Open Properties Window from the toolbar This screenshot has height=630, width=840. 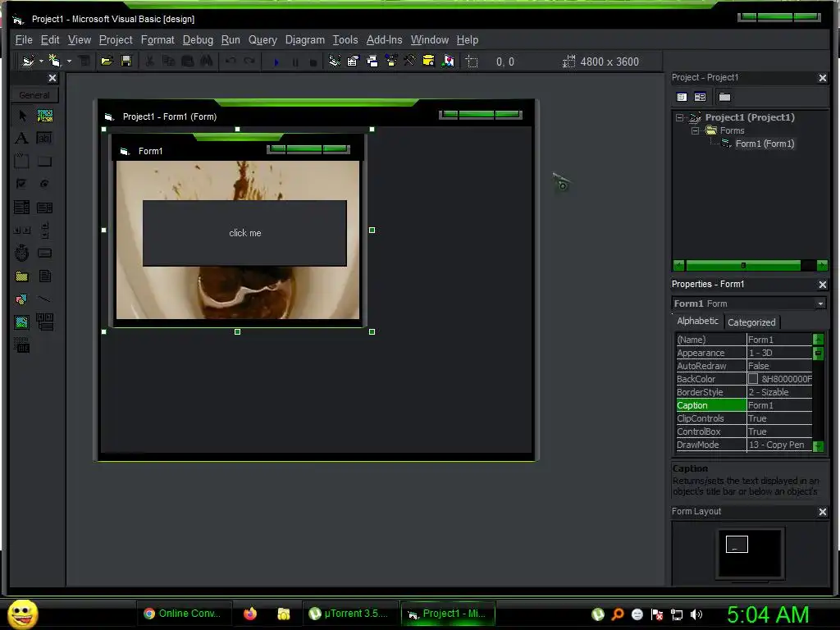point(353,61)
